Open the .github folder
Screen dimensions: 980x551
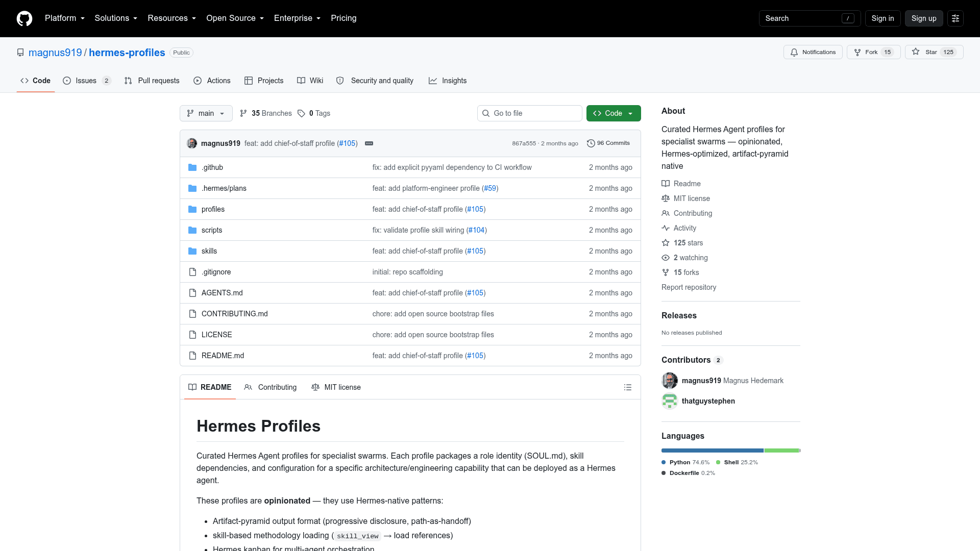point(212,167)
